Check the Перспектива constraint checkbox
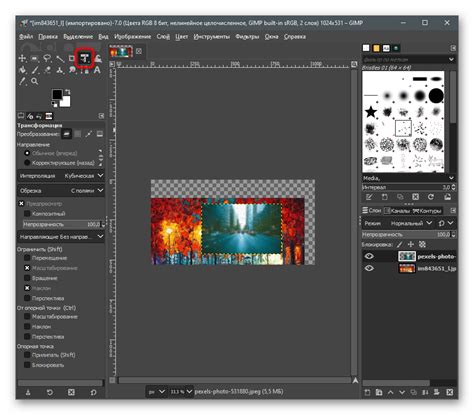The width and height of the screenshot is (474, 415). (x=27, y=298)
